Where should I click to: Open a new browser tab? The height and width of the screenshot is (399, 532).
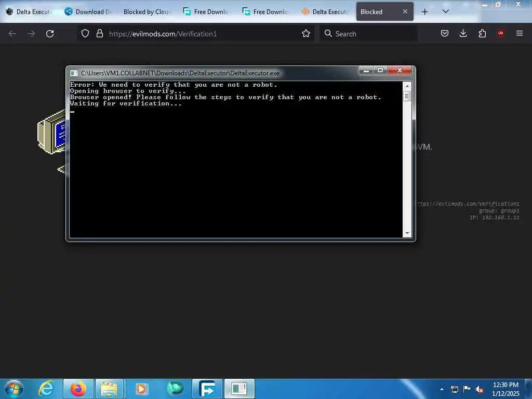click(424, 12)
